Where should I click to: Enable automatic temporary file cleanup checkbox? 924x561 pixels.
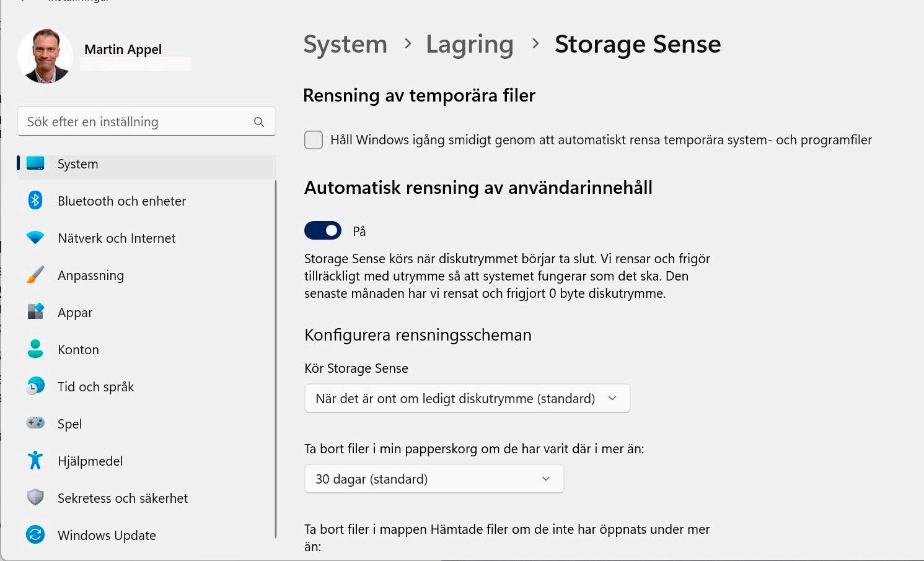click(x=314, y=140)
